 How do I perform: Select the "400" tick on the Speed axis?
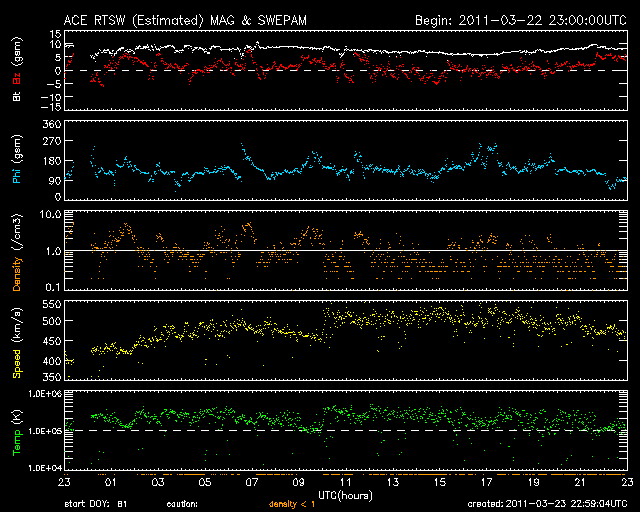[x=52, y=361]
